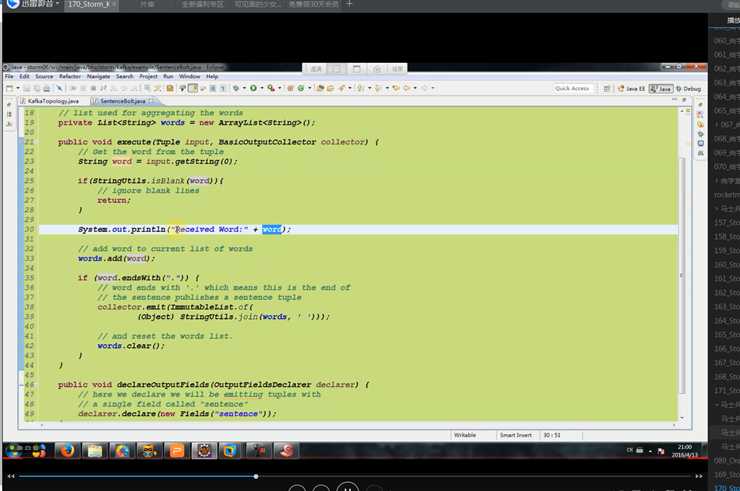Viewport: 740px width, 491px height.
Task: Maximize the editor view icon
Action: [x=684, y=100]
